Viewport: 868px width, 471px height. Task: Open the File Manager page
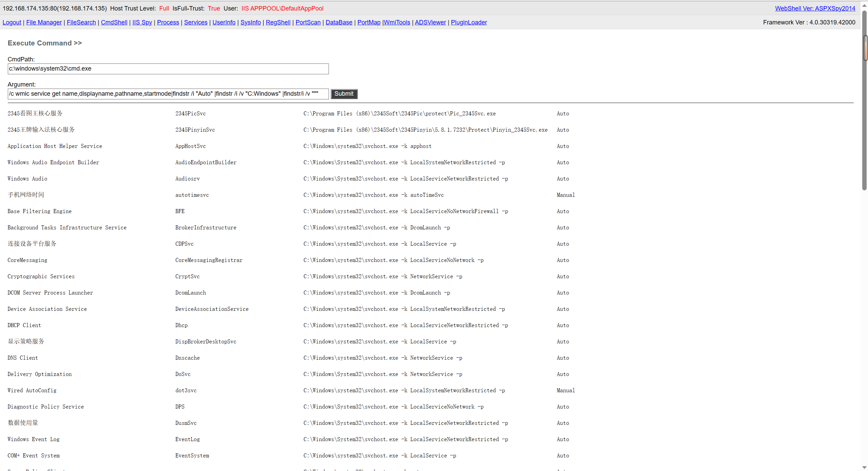point(44,22)
